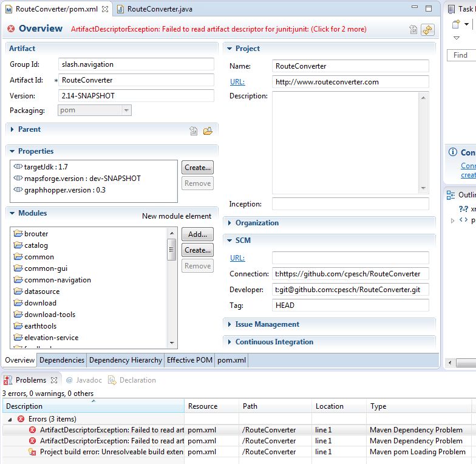This screenshot has height=464, width=476.
Task: Click Description scrollbar down arrow
Action: [x=424, y=188]
